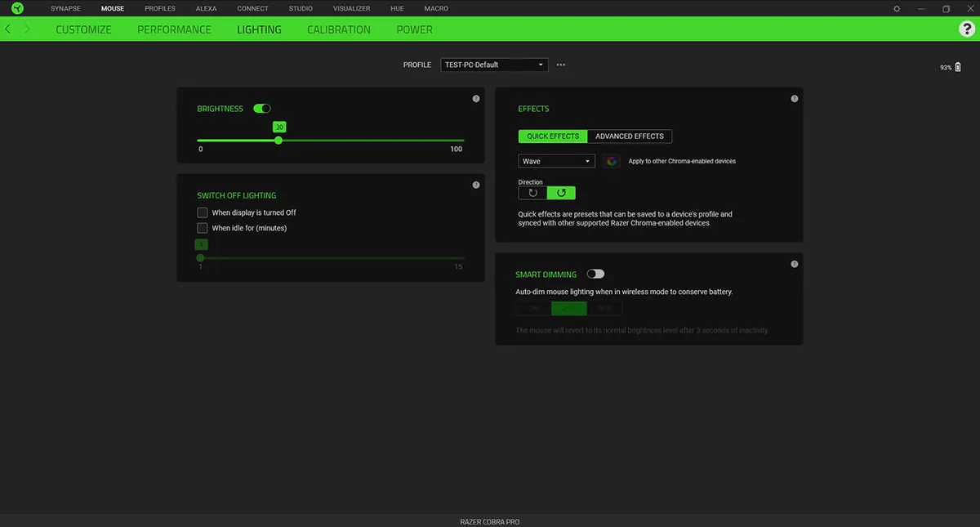
Task: Open the Power subtab
Action: (x=414, y=29)
